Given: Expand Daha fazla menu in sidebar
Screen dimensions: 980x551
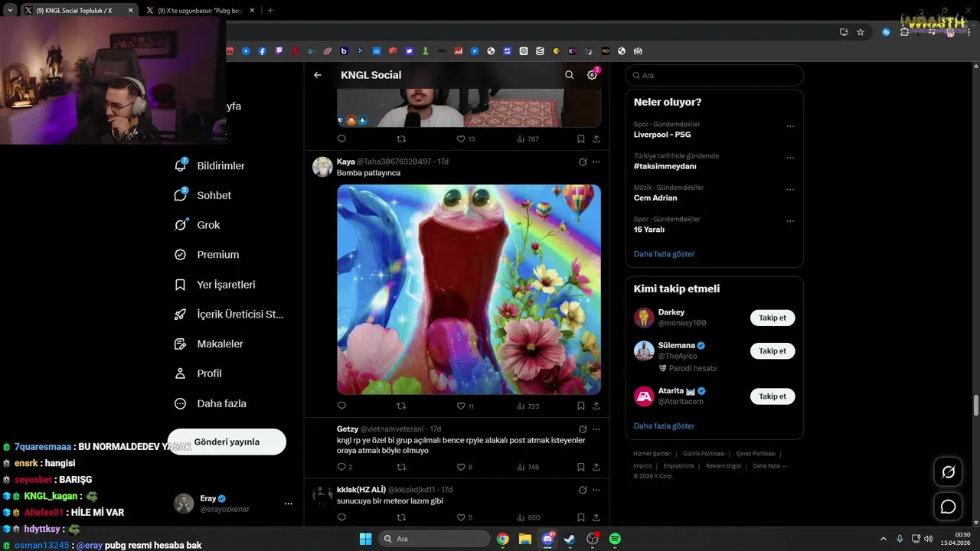Looking at the screenshot, I should click(211, 403).
